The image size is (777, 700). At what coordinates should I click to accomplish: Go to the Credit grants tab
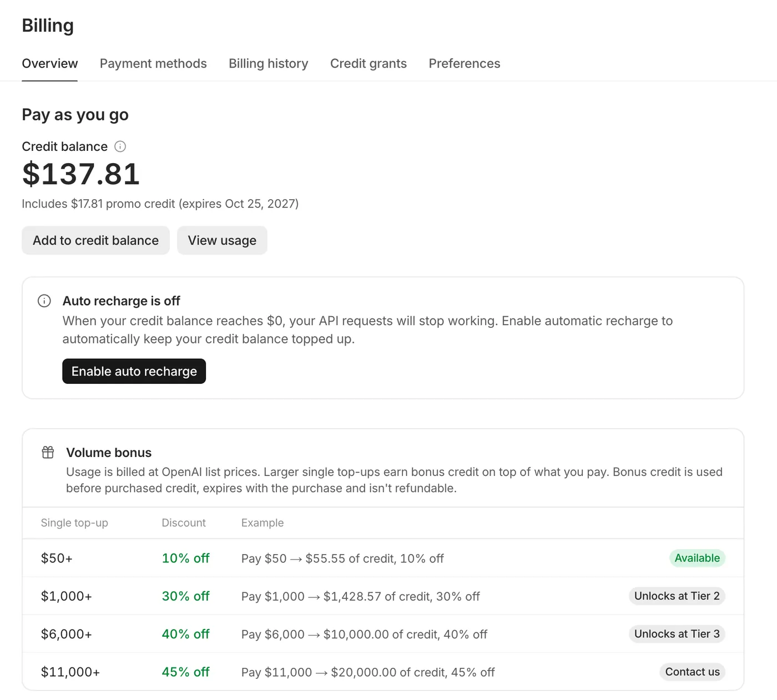pos(369,63)
